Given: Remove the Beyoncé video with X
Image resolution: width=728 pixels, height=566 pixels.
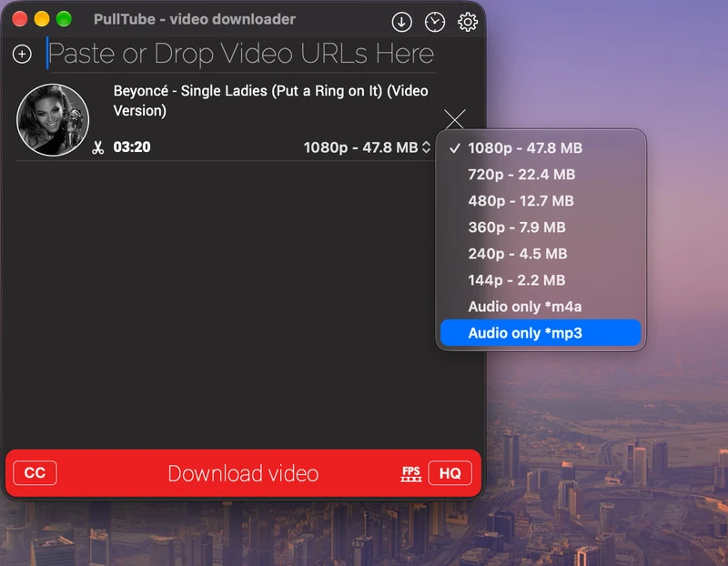Looking at the screenshot, I should click(454, 119).
